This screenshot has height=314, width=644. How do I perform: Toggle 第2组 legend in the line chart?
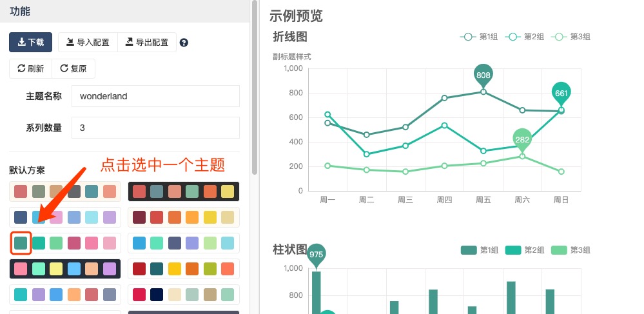(x=524, y=37)
